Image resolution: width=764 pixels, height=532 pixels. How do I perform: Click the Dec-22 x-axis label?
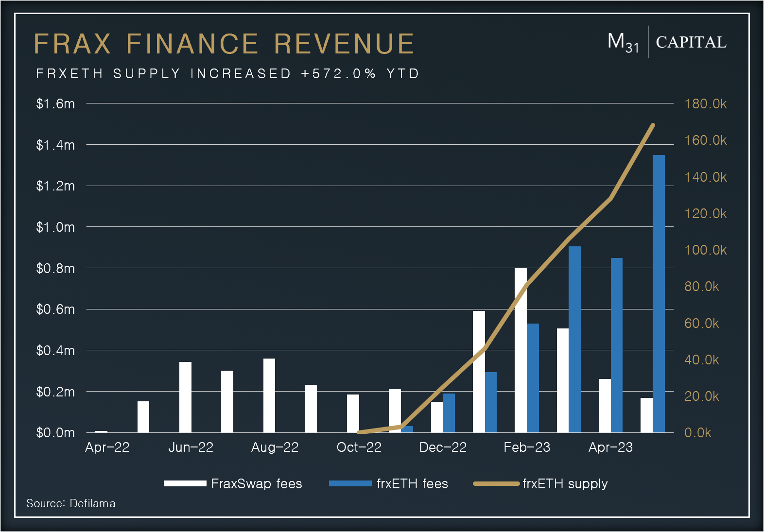pos(443,447)
